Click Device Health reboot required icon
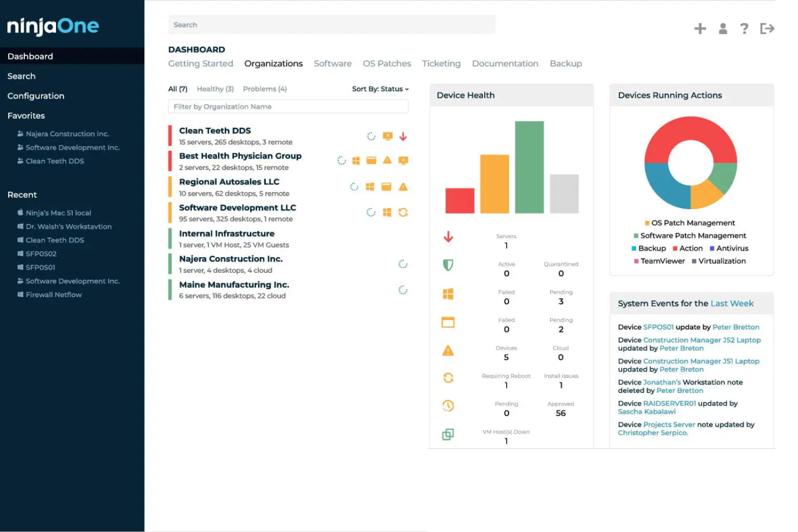798x532 pixels. pyautogui.click(x=448, y=378)
